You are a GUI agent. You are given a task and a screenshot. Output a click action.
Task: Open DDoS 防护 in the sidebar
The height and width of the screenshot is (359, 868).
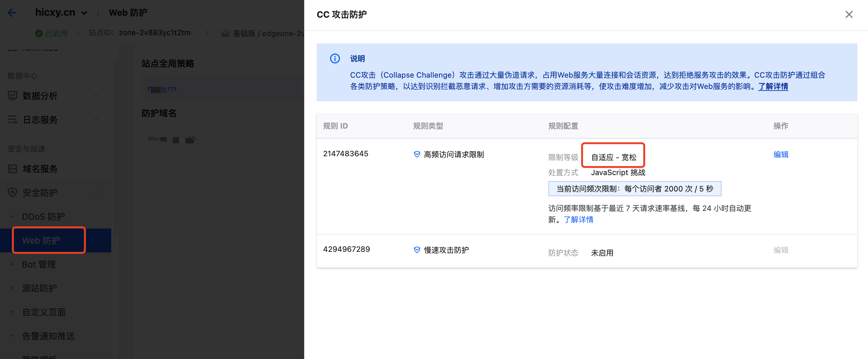(43, 217)
